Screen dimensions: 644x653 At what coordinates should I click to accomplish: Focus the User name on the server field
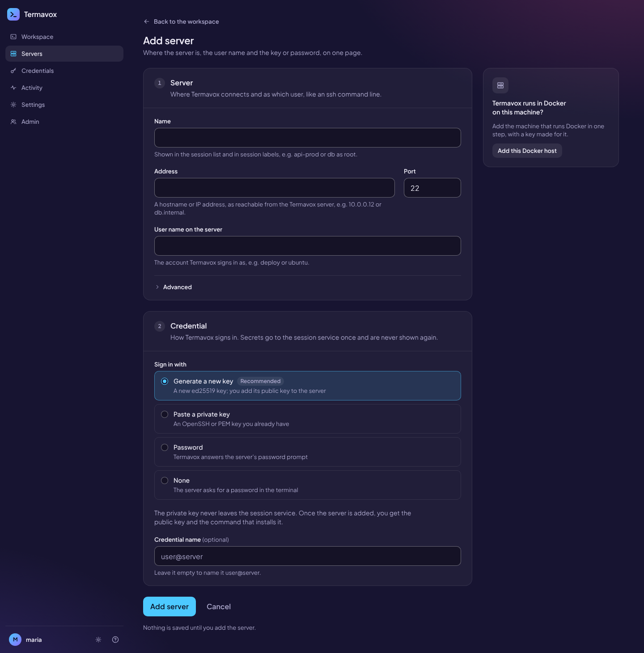pos(308,246)
